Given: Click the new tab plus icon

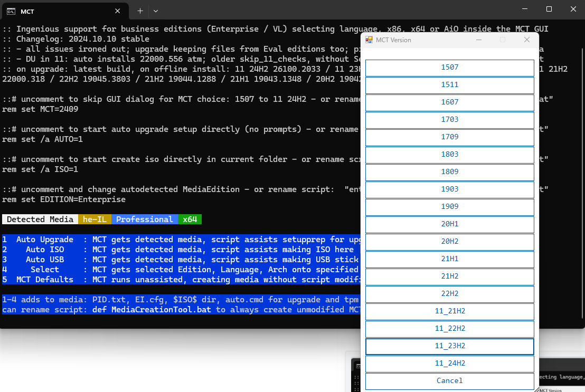Looking at the screenshot, I should (x=140, y=11).
